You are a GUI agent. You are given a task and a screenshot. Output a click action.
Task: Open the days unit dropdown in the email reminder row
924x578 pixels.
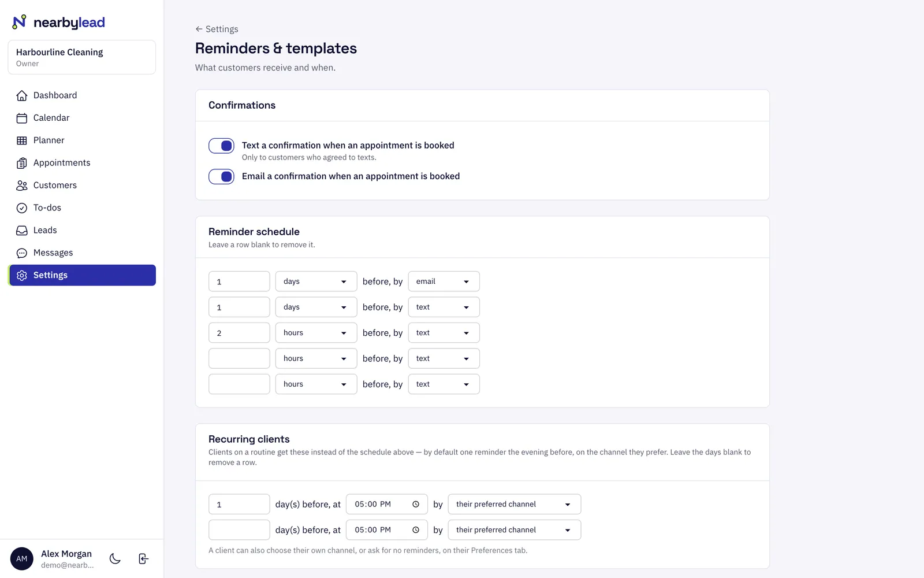coord(316,281)
